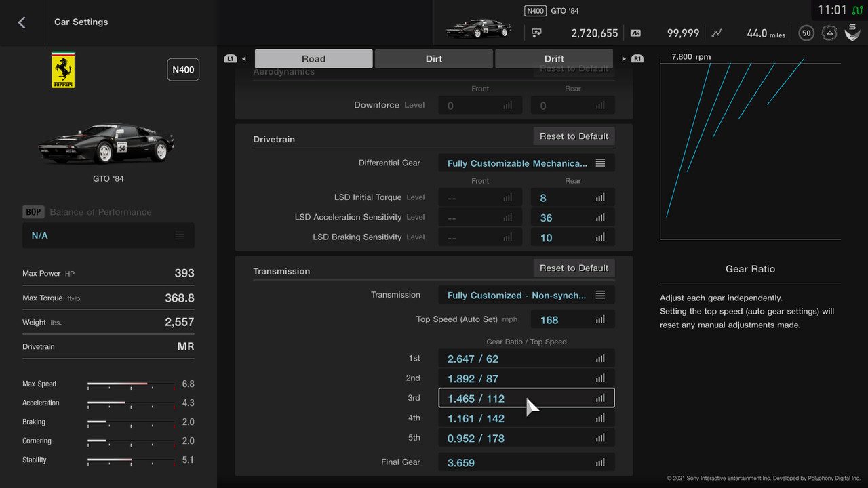Select Final Gear value 3.659
The image size is (868, 488).
coord(527,462)
